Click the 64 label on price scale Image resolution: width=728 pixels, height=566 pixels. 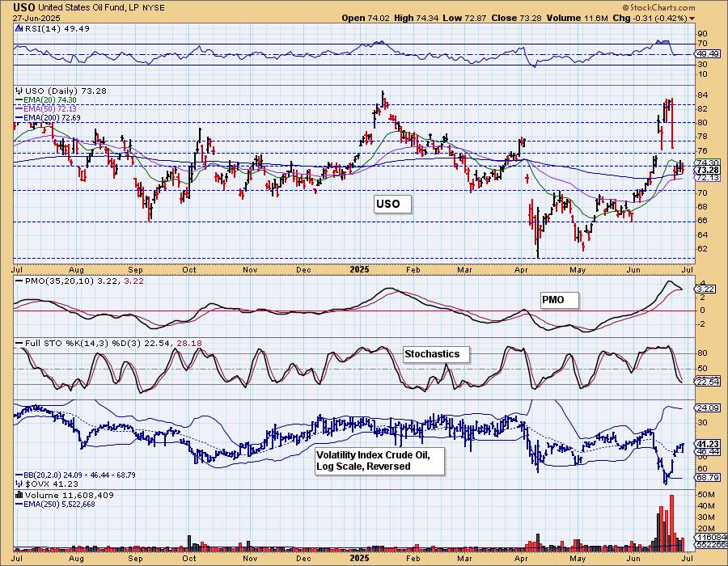702,234
